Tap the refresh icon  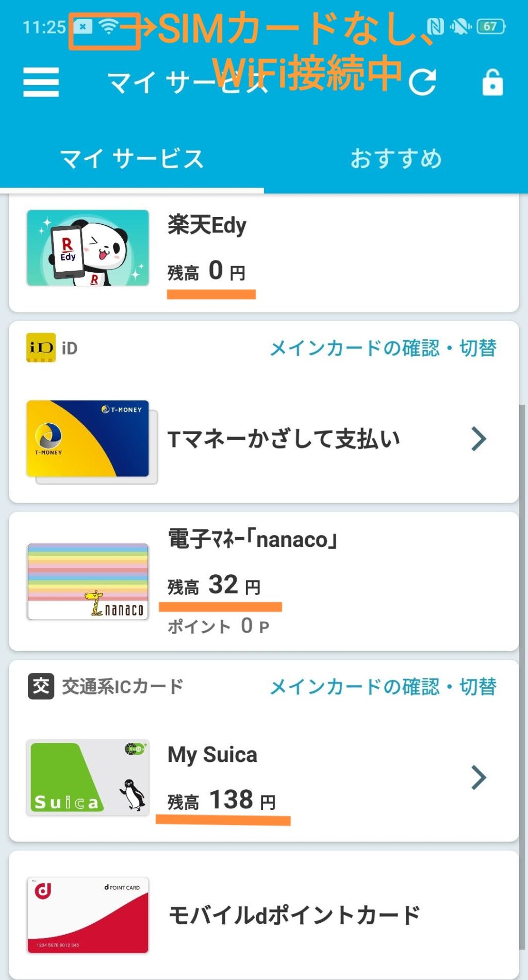tap(422, 82)
